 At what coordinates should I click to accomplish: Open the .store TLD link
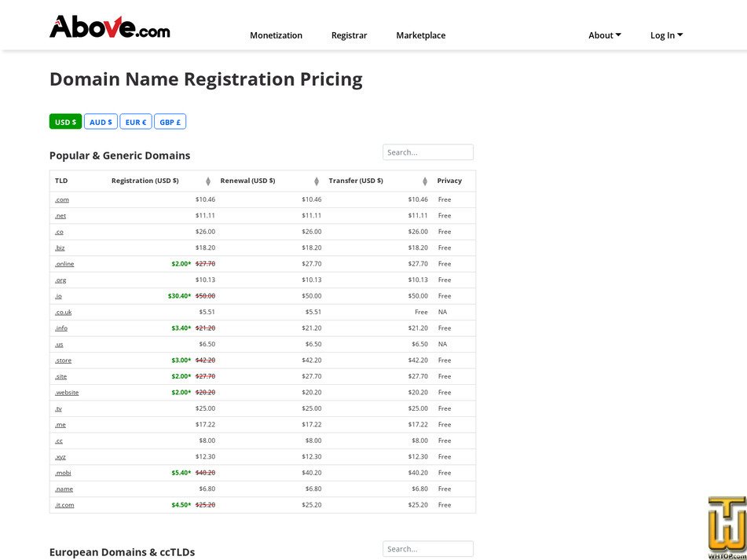point(63,361)
